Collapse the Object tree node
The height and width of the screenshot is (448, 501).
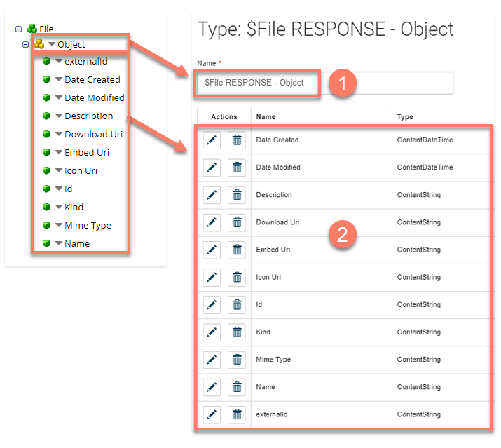click(x=25, y=44)
